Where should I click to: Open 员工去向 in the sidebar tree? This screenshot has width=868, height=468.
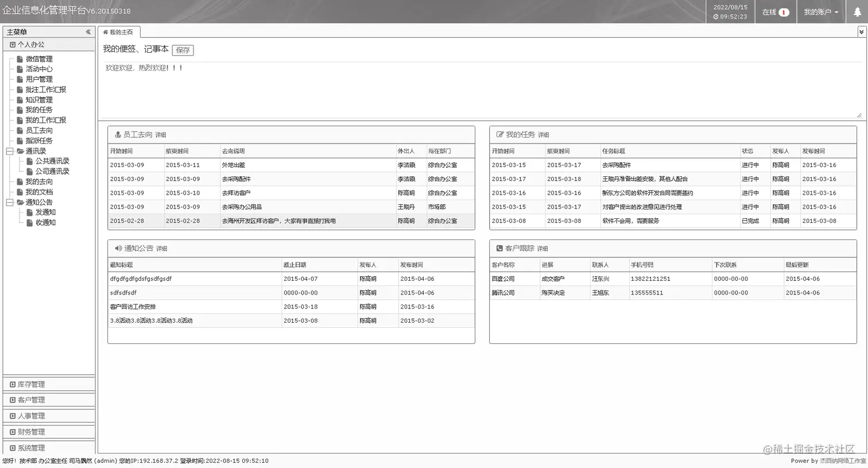pyautogui.click(x=39, y=130)
